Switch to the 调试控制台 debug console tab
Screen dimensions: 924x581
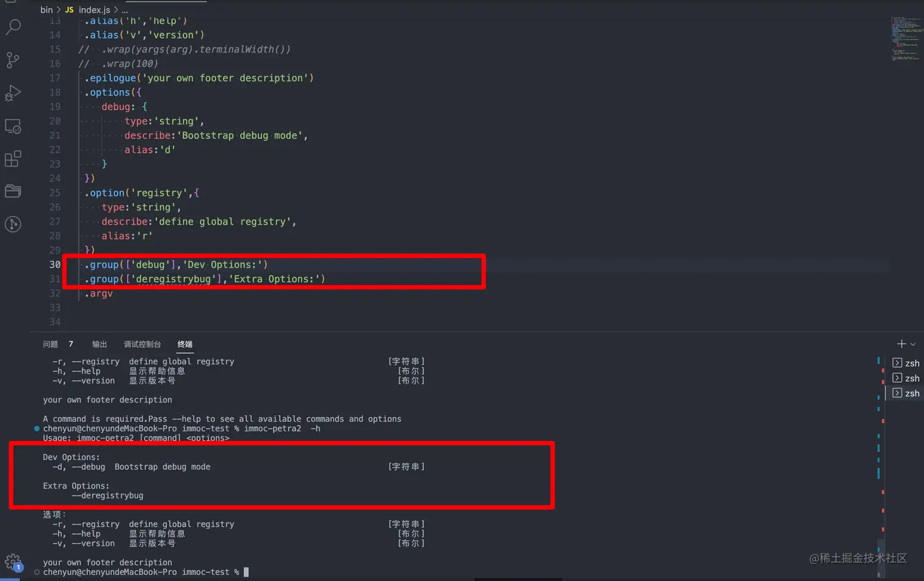coord(142,344)
